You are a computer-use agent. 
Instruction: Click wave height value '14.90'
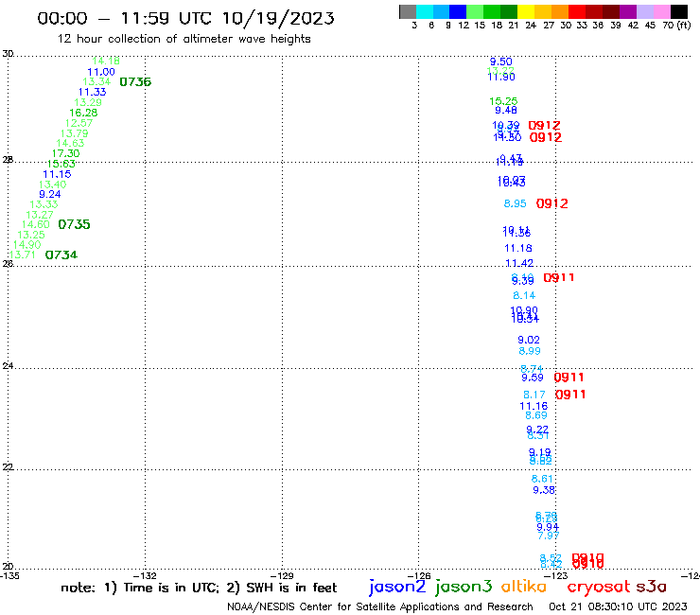(x=26, y=244)
